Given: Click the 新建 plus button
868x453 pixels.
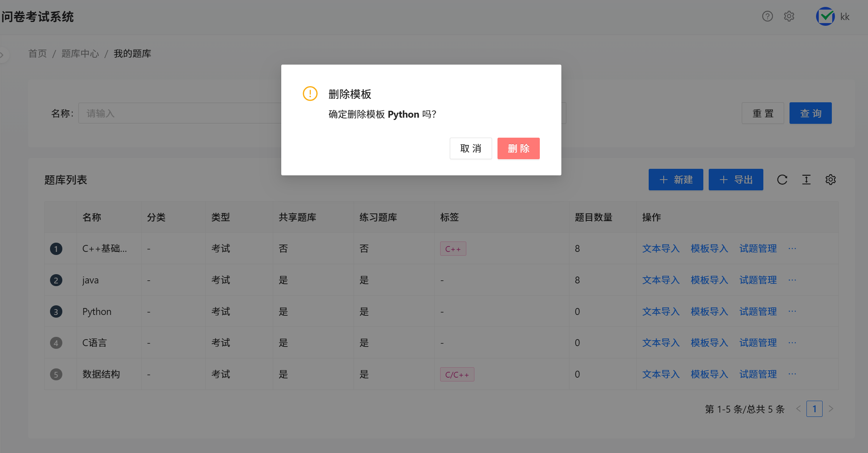Looking at the screenshot, I should pos(676,180).
